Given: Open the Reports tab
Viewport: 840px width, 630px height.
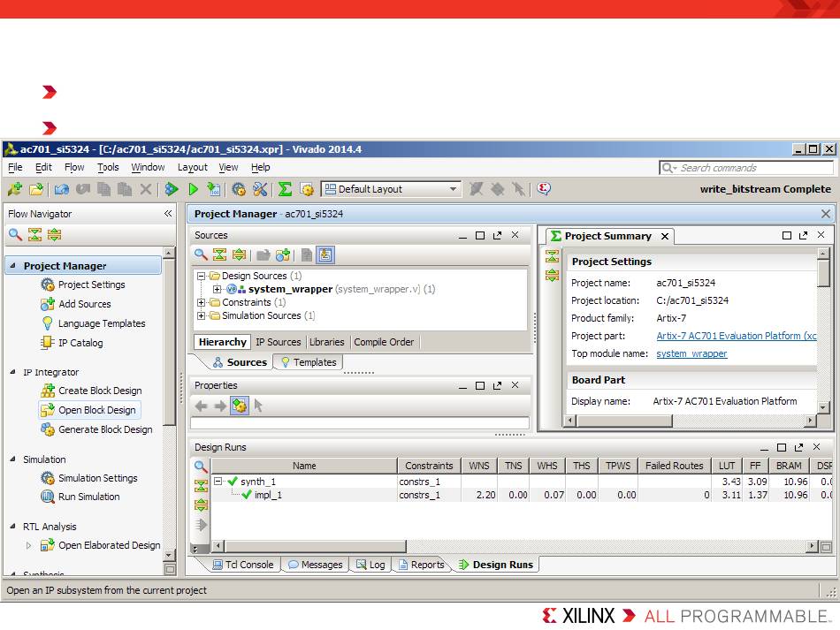Looking at the screenshot, I should (422, 565).
